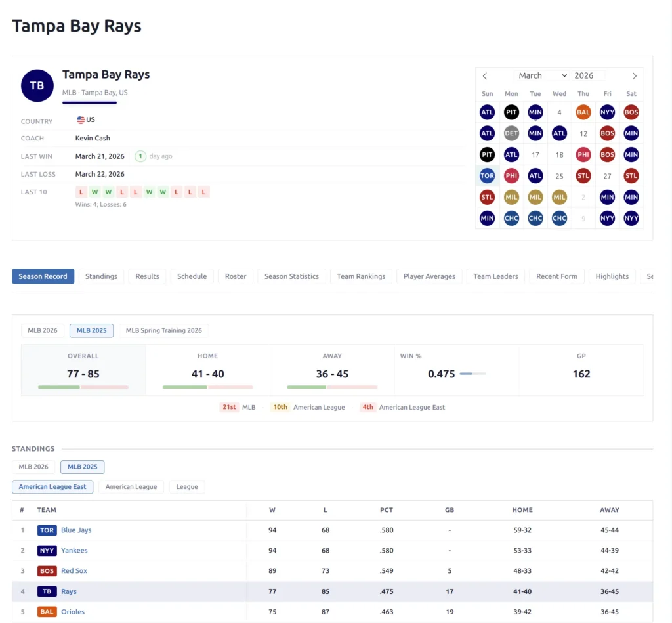Click the TB team logo circle
The width and height of the screenshot is (672, 623).
(x=37, y=86)
